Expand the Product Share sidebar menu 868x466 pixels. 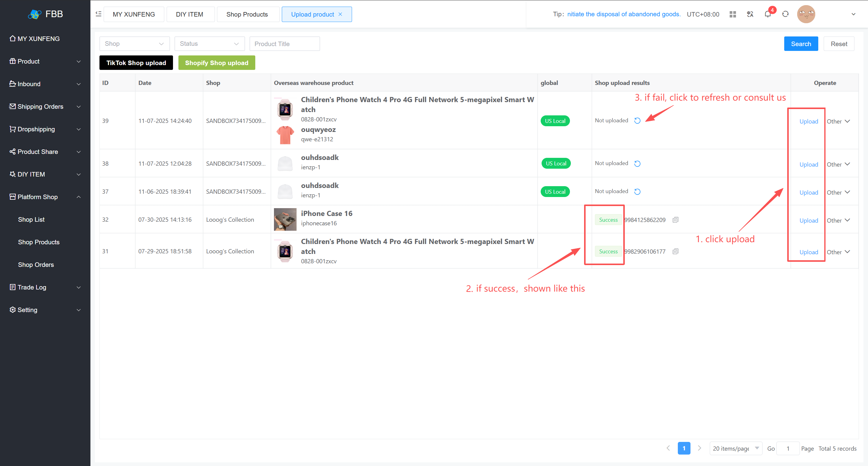pos(45,152)
